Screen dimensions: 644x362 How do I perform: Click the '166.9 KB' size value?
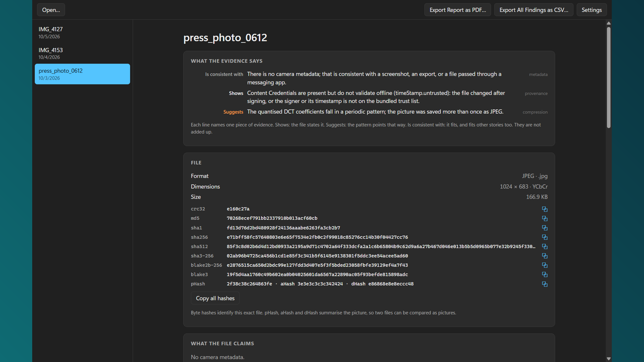537,197
